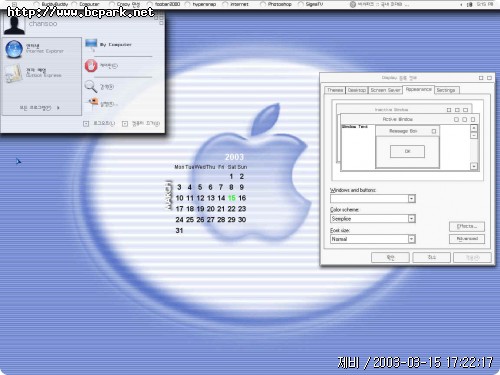Click calendar date 31

(179, 230)
